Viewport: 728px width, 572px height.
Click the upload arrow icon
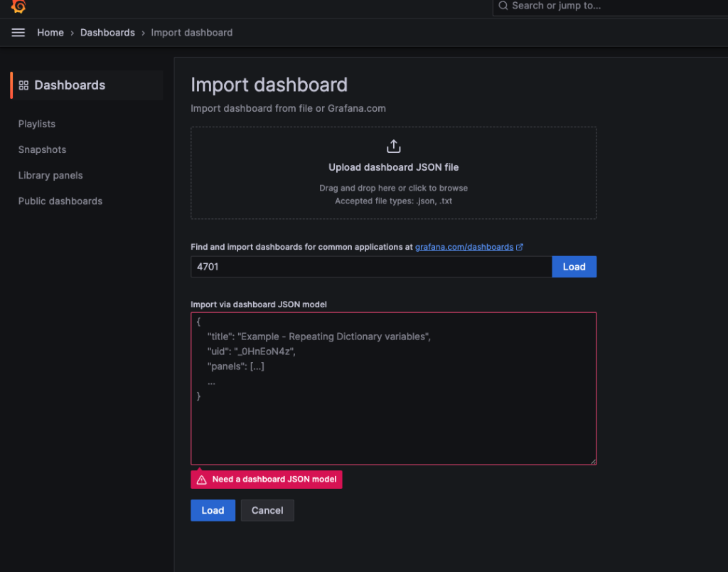pos(393,146)
